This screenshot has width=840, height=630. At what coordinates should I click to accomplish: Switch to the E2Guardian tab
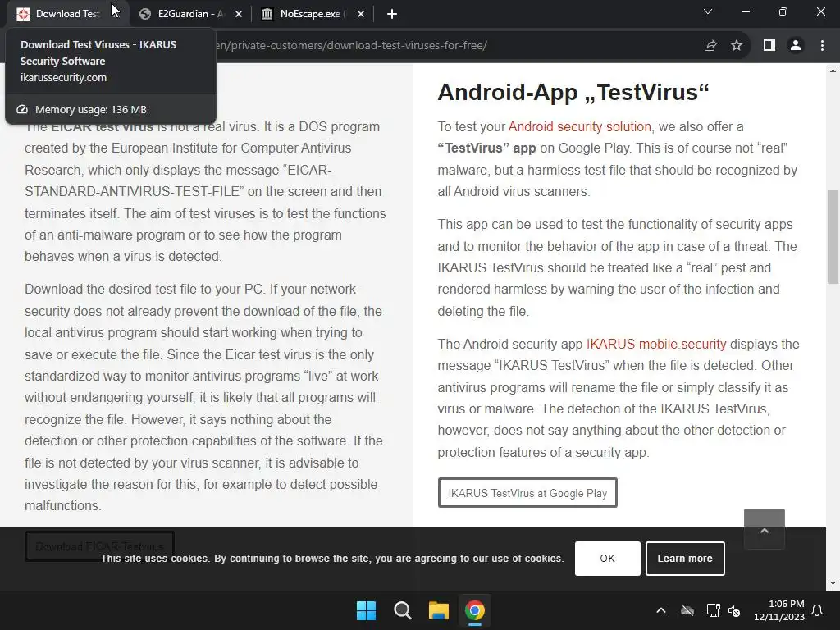click(x=190, y=14)
